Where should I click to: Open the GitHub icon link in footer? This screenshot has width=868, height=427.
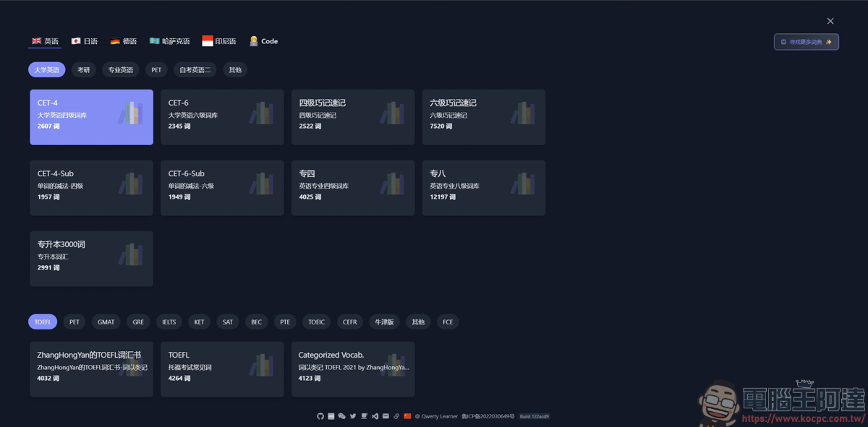pyautogui.click(x=320, y=416)
